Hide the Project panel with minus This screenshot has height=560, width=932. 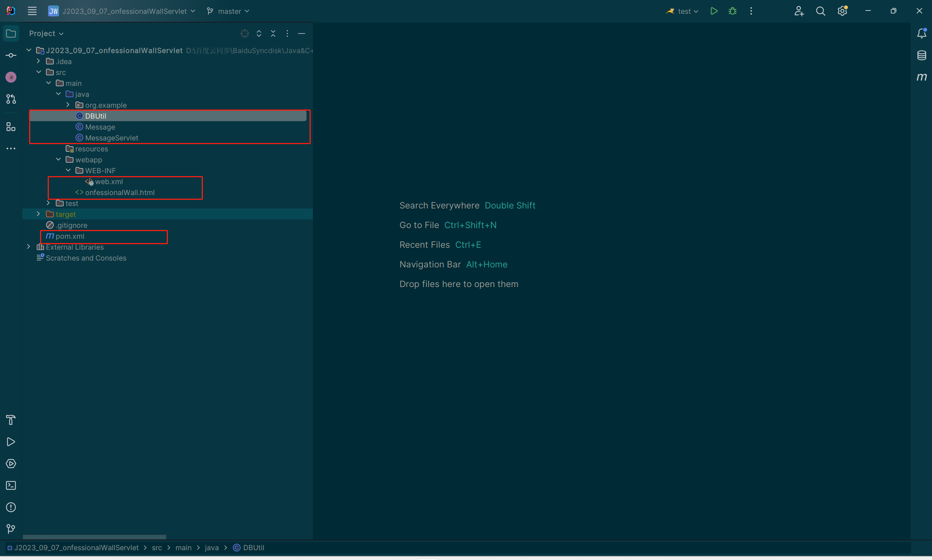coord(301,33)
